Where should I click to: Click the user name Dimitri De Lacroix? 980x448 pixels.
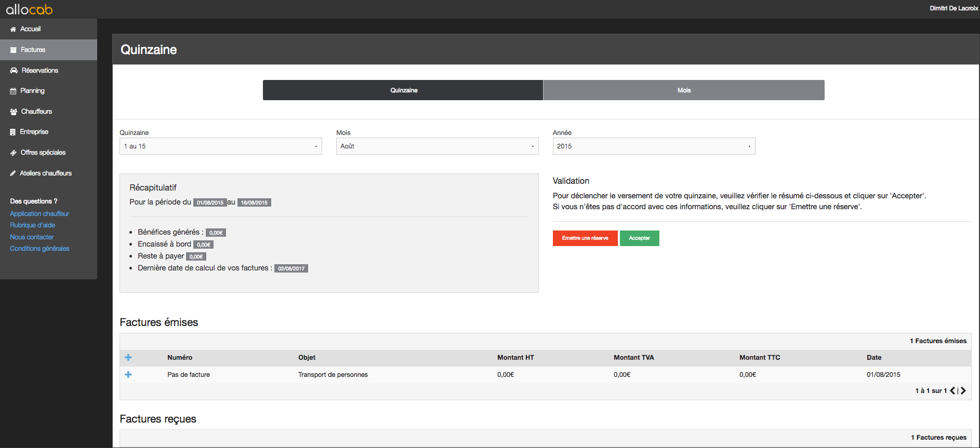click(954, 8)
